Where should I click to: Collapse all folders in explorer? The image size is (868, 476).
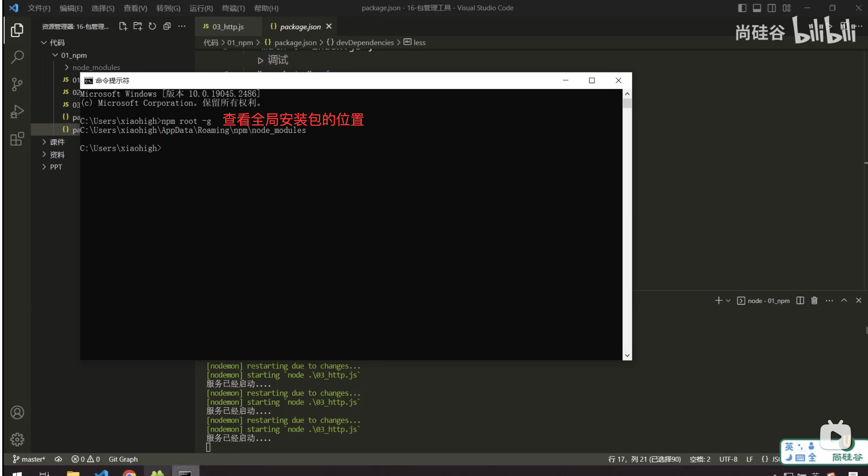click(x=167, y=26)
